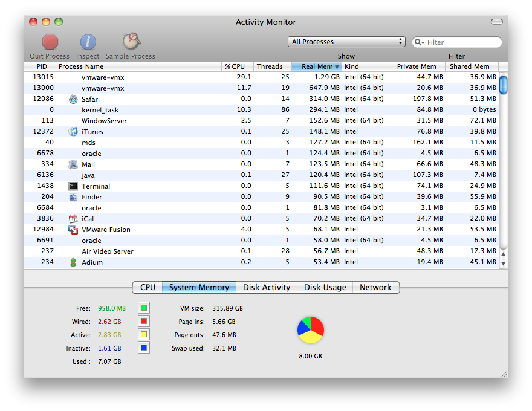Click the 7.07 GB Used value

coord(109,361)
